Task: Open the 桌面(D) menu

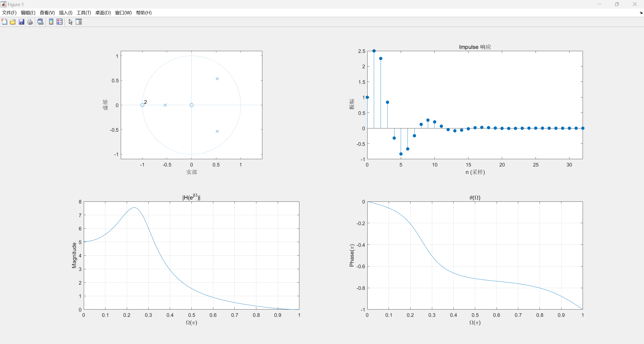Action: 103,13
